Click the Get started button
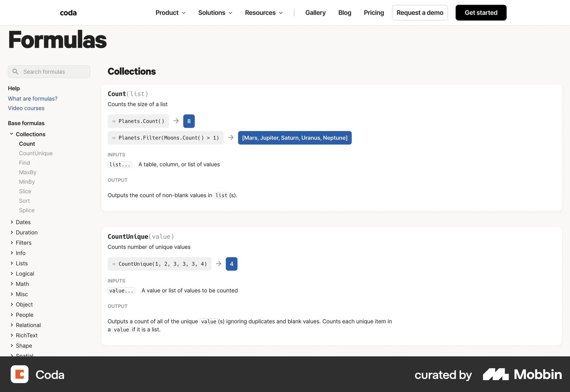The height and width of the screenshot is (392, 570). (x=481, y=12)
